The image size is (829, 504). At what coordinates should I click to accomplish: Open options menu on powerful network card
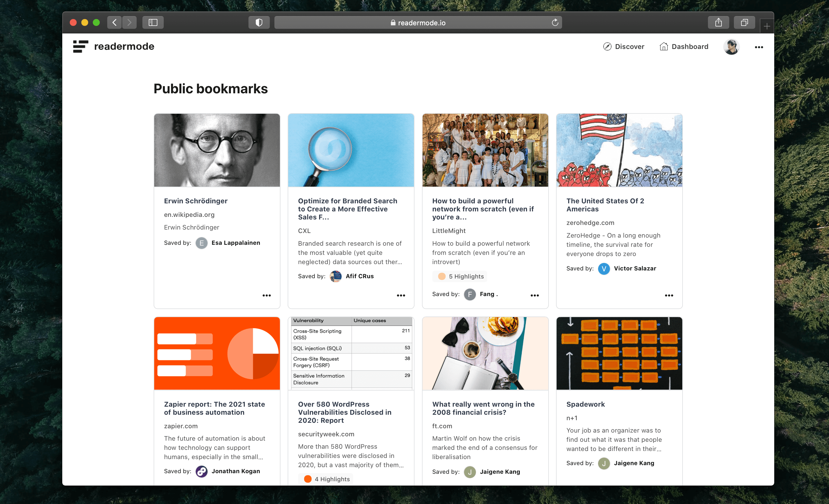click(x=535, y=295)
